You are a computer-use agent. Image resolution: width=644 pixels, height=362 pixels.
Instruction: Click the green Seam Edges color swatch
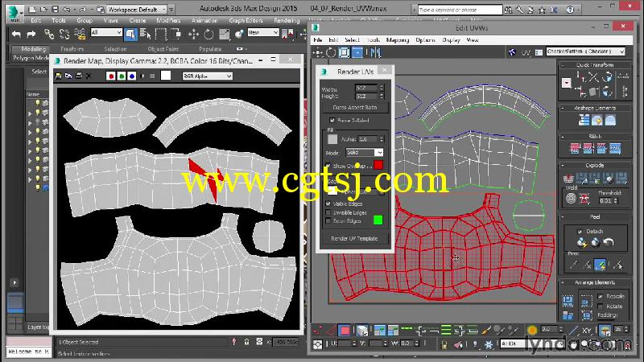coord(378,220)
